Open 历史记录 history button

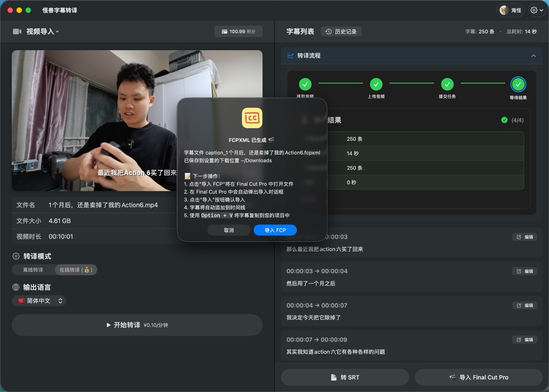click(341, 31)
